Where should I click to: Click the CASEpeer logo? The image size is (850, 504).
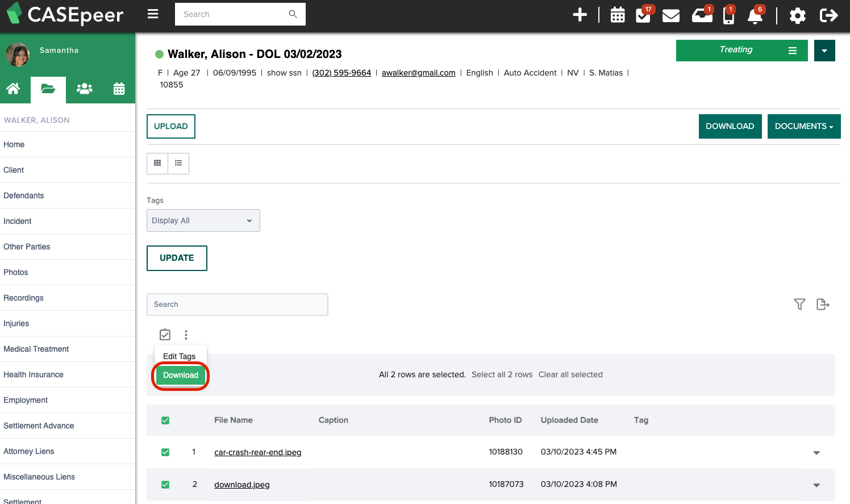[x=65, y=14]
